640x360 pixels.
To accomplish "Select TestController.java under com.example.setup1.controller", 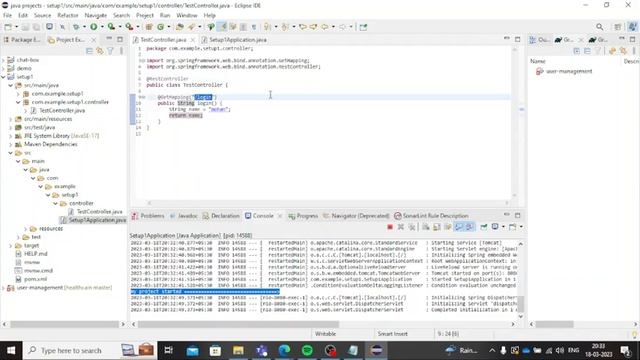I will coord(62,111).
